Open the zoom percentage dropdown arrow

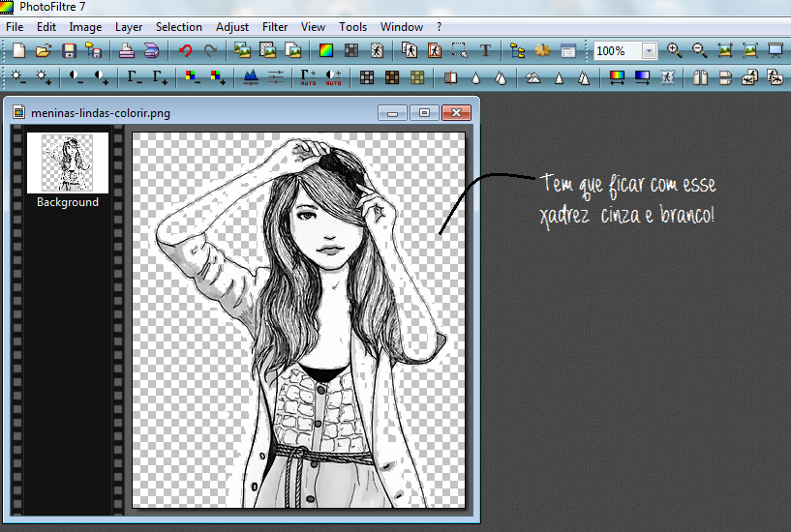[x=649, y=51]
